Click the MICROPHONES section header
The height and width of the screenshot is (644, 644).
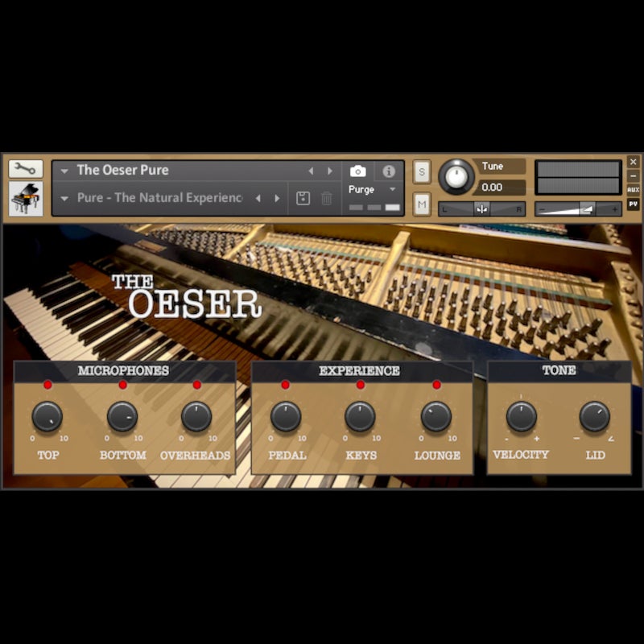click(x=124, y=370)
